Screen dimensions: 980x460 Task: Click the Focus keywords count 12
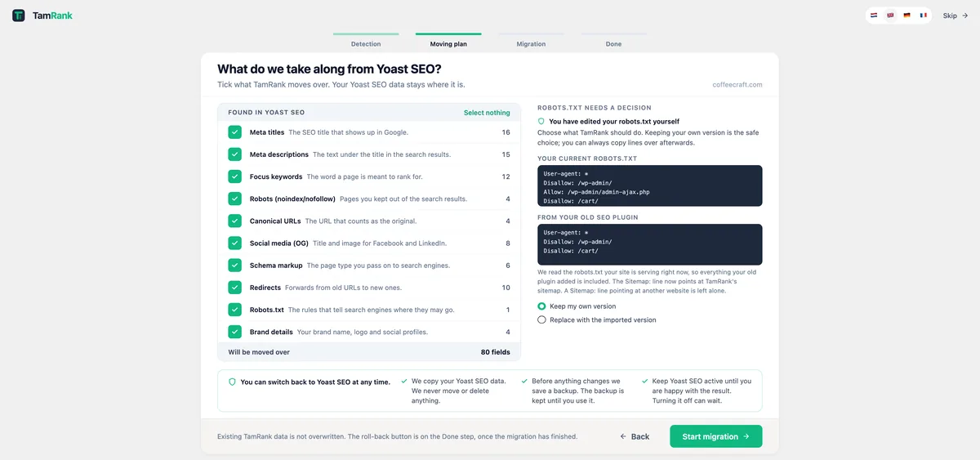(x=506, y=176)
